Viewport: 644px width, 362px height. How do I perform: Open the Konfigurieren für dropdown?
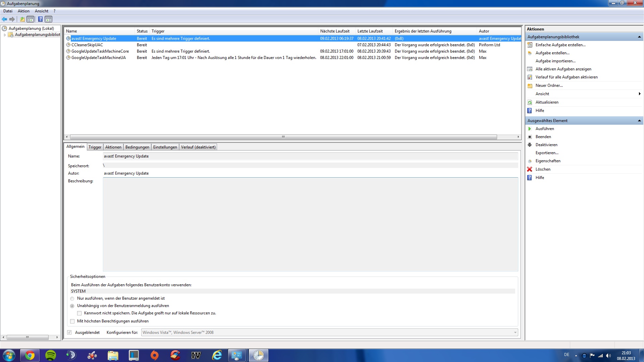click(515, 333)
